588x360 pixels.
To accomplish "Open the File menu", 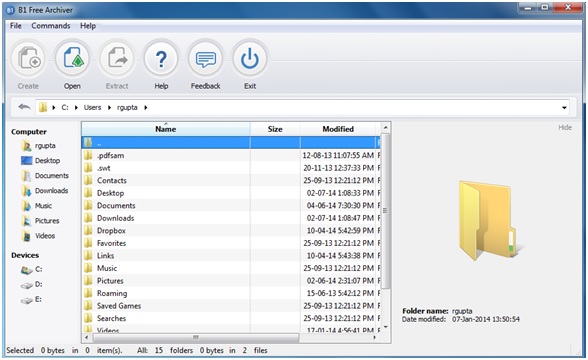I will point(15,26).
